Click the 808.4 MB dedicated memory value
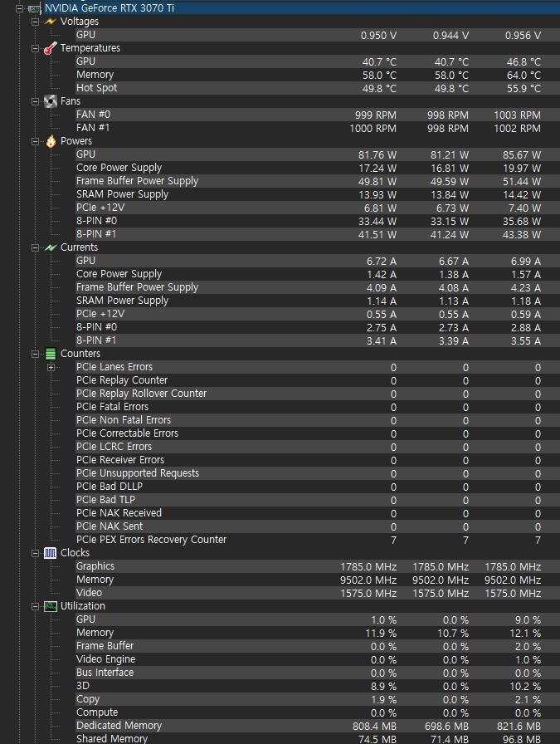560x744 pixels. [x=375, y=726]
